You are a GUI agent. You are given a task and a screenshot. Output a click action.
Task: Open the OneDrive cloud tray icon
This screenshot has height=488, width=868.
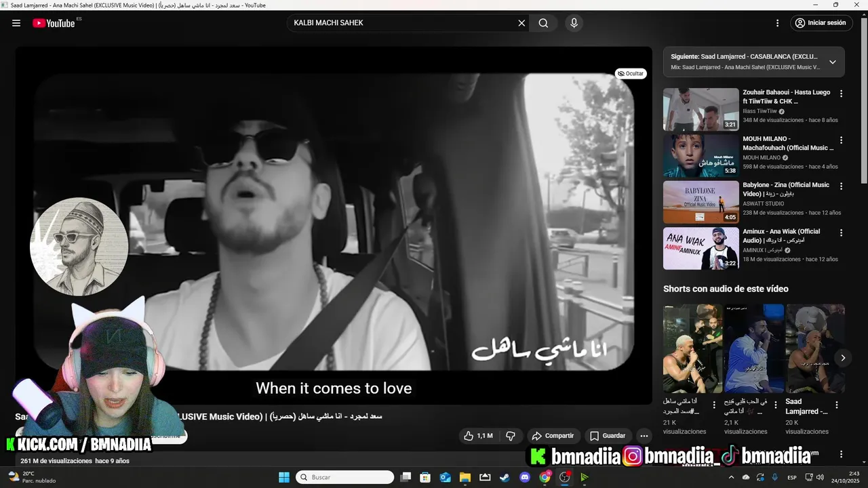[746, 477]
